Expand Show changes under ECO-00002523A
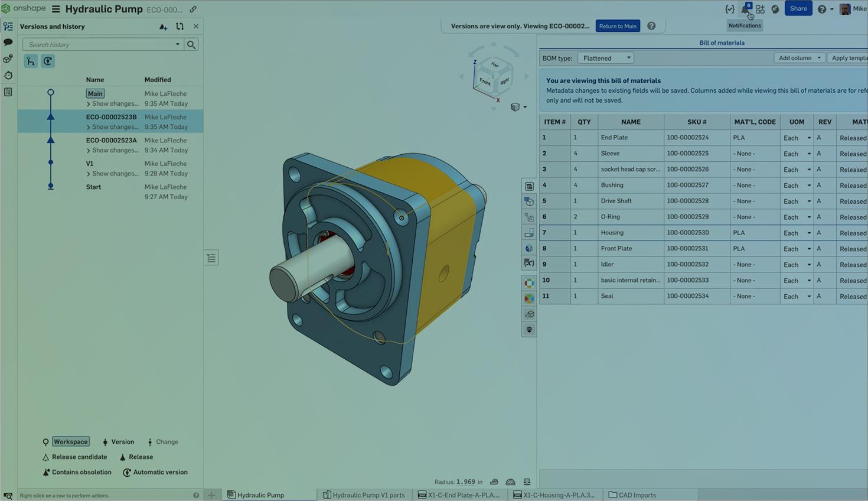 [x=112, y=150]
